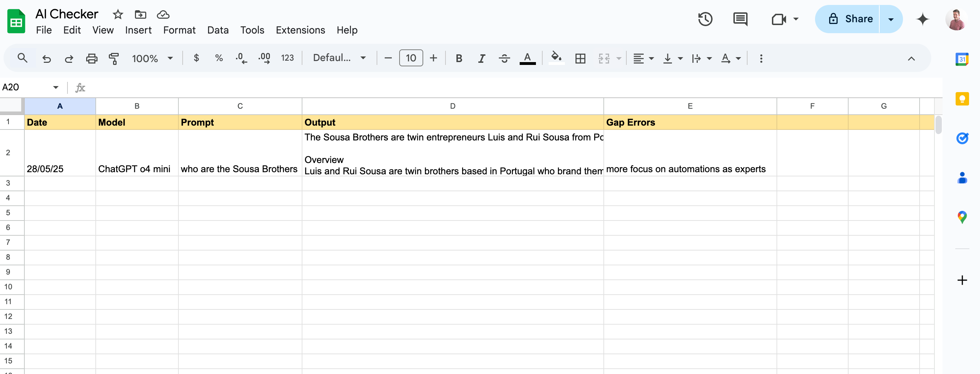This screenshot has height=374, width=980.
Task: Expand the Meet call options arrow
Action: pos(796,19)
